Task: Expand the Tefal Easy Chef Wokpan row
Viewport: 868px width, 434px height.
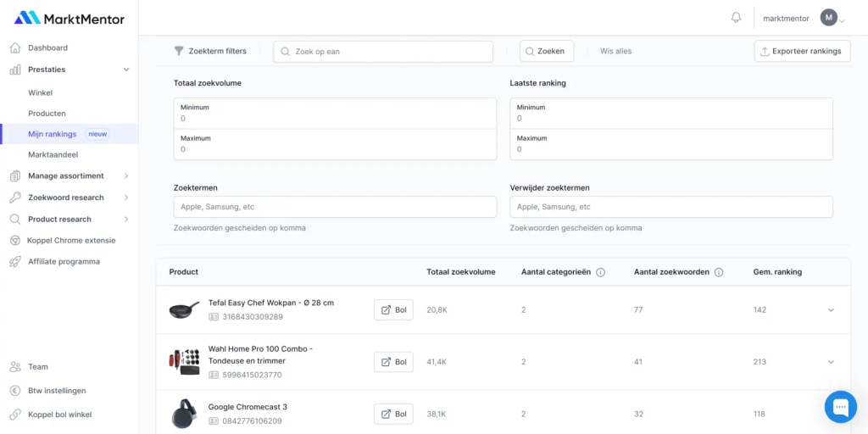Action: (x=831, y=310)
